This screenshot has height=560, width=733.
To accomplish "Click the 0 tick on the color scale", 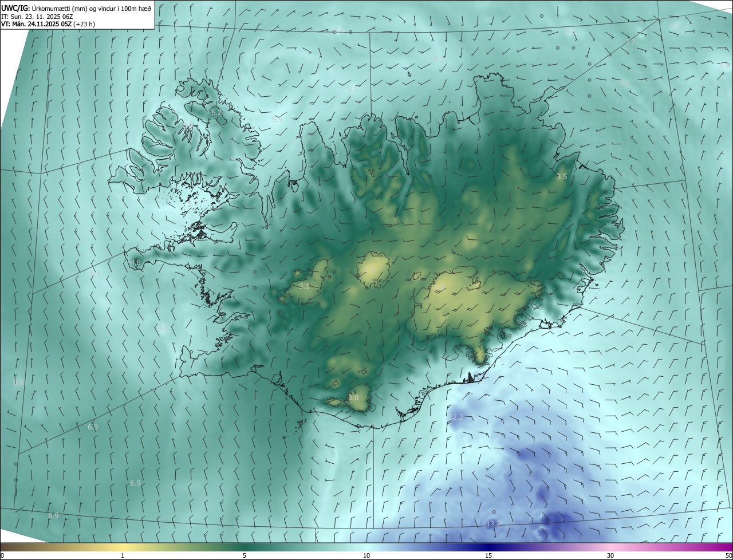I will 2,555.
